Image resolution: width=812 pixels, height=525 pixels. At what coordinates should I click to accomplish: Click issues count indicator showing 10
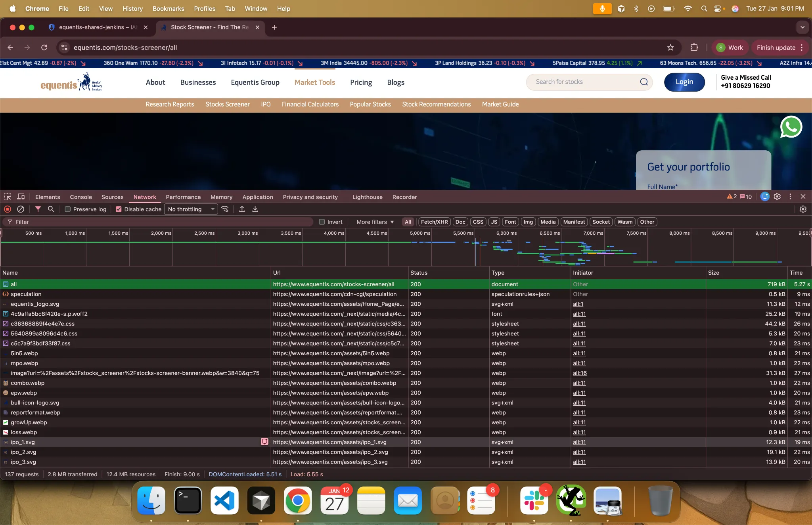tap(746, 197)
